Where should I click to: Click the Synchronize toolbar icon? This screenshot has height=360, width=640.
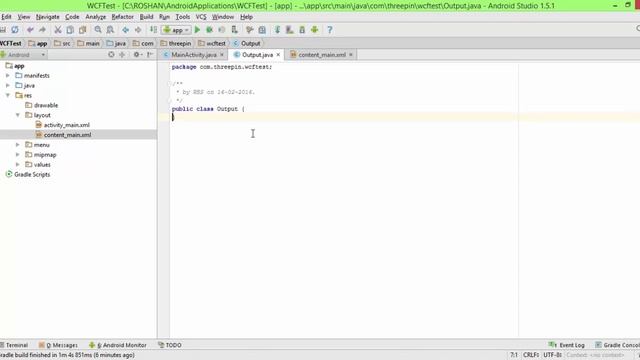[x=15, y=30]
